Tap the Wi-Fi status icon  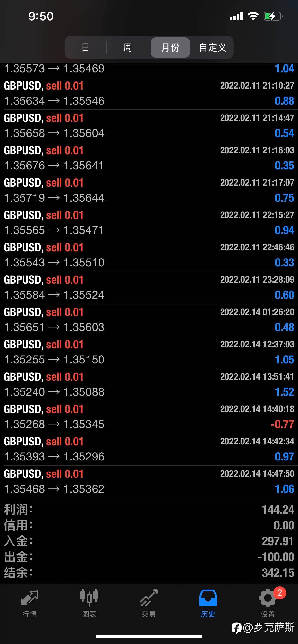tap(253, 16)
